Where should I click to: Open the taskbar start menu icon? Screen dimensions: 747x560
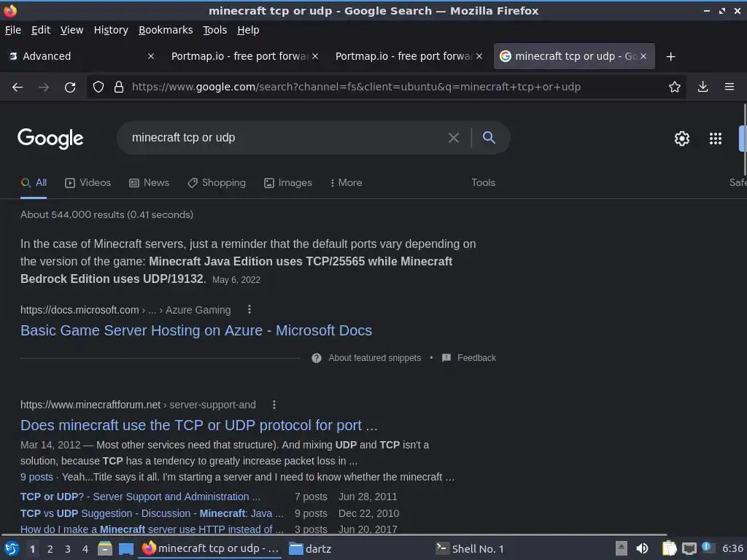coord(12,549)
